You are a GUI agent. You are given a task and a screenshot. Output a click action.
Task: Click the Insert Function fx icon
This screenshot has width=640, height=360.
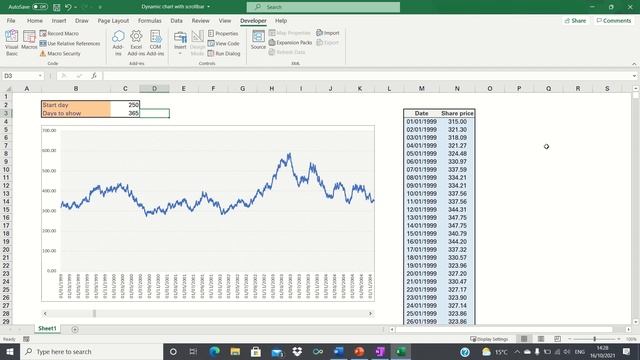tap(94, 76)
